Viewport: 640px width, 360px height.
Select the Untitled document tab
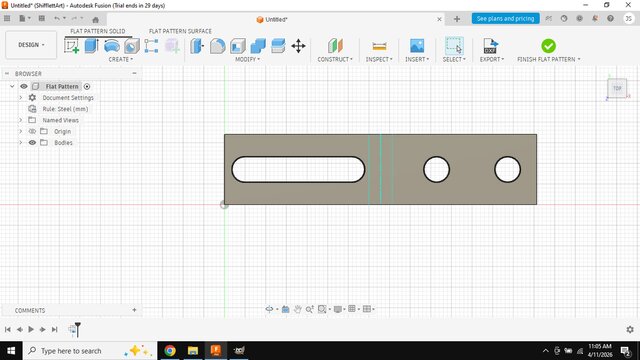(272, 19)
